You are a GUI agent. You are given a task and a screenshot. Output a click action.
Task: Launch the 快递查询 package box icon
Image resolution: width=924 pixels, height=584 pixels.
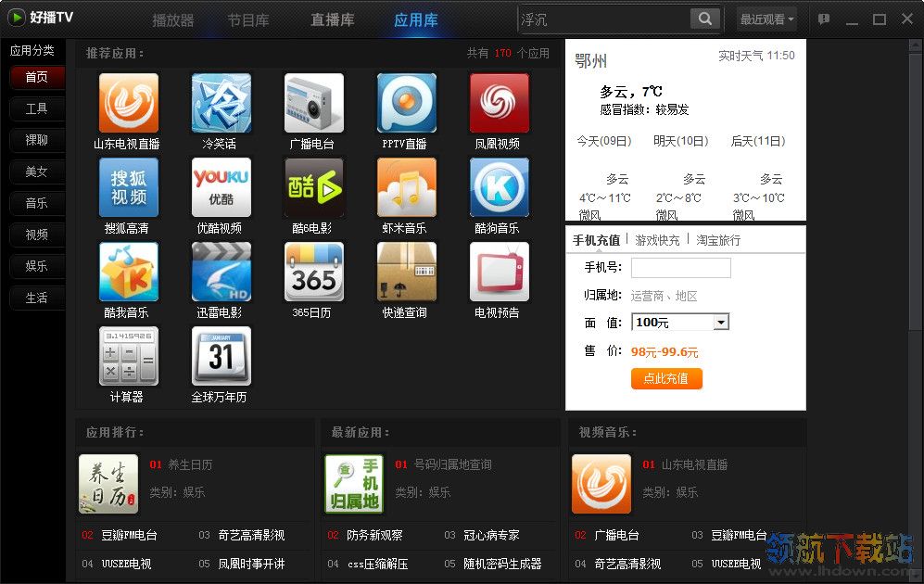407,272
